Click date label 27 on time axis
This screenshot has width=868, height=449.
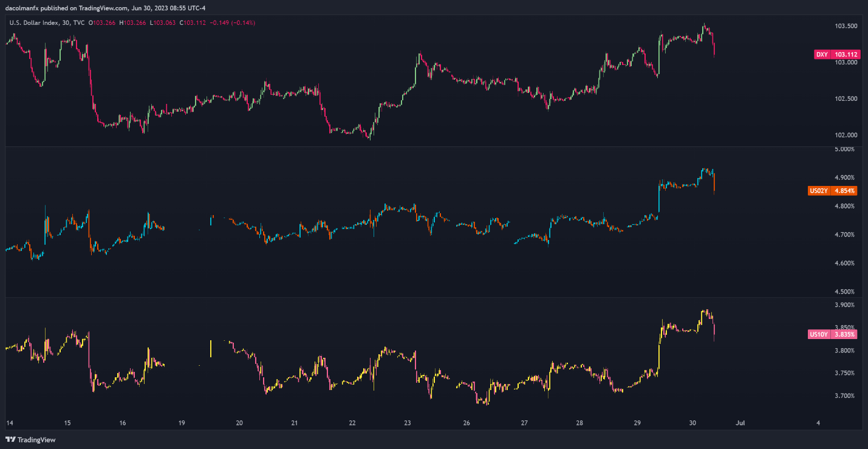[524, 423]
